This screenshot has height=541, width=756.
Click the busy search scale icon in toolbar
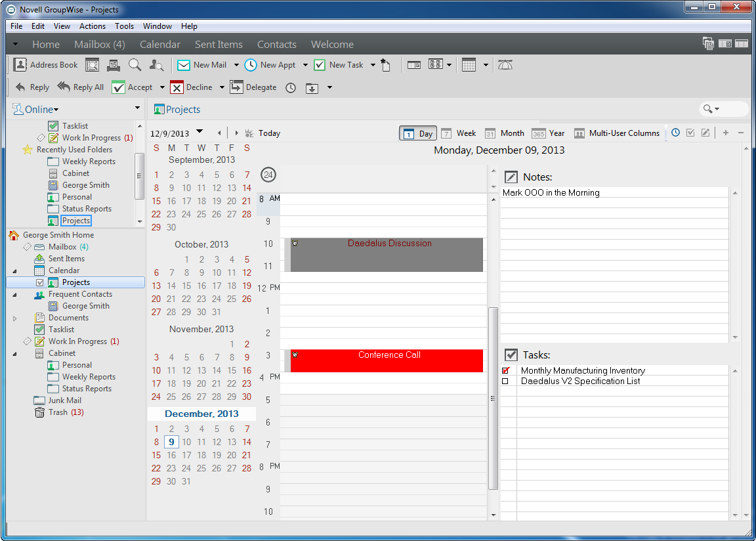tap(505, 64)
